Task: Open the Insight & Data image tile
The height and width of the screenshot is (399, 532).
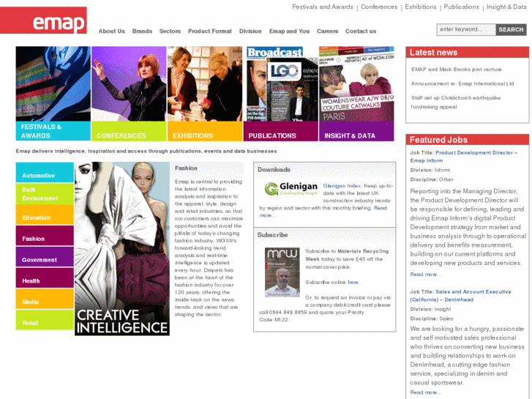Action: coord(356,94)
